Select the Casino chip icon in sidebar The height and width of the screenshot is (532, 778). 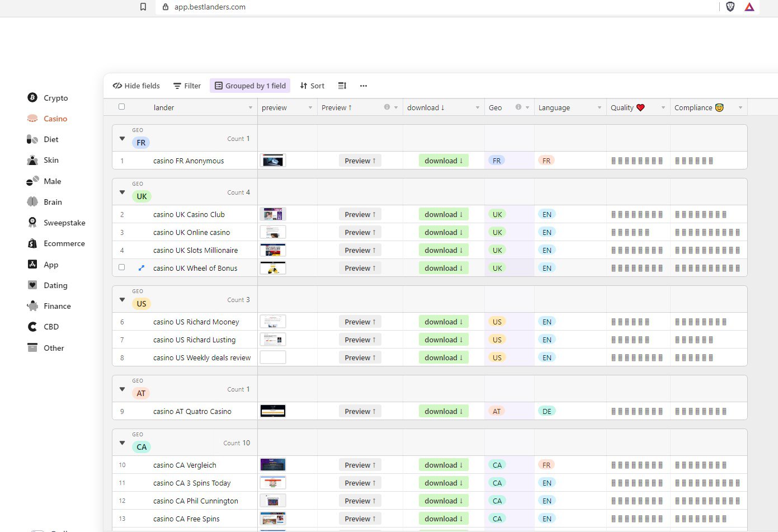32,119
